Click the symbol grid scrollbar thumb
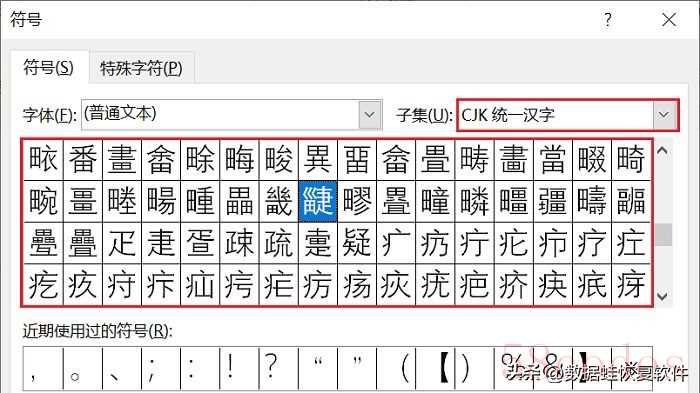 [x=663, y=234]
